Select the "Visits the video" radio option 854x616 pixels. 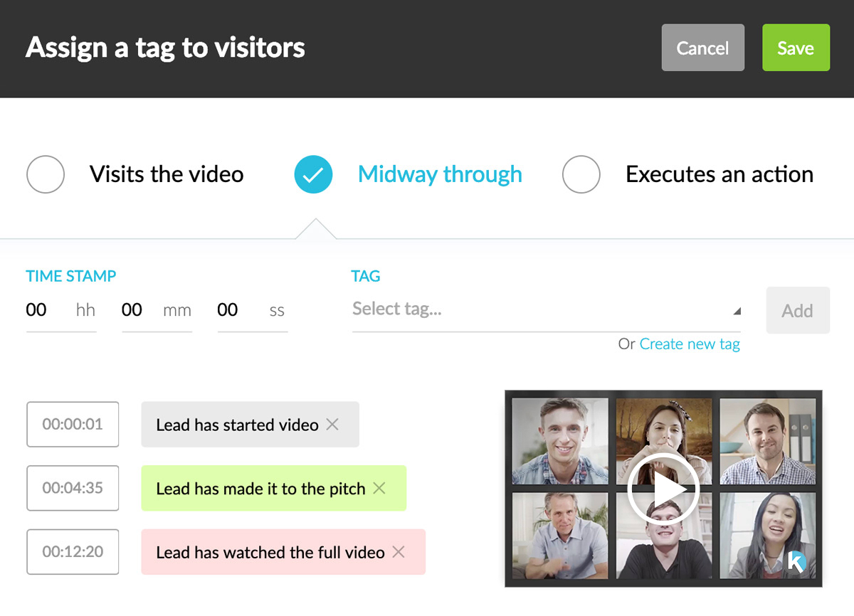46,174
